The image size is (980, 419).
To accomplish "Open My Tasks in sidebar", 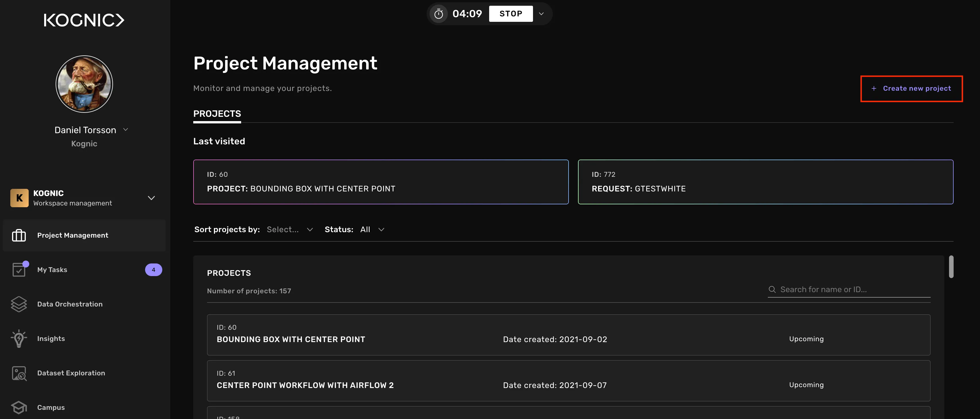I will point(84,270).
